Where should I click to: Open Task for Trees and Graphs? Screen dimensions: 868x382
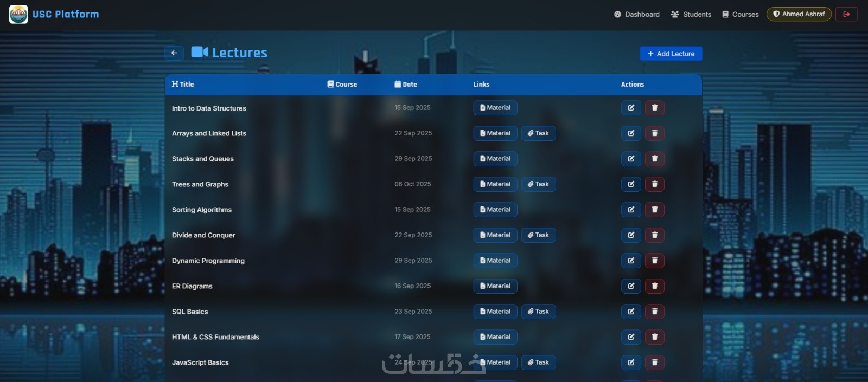539,184
